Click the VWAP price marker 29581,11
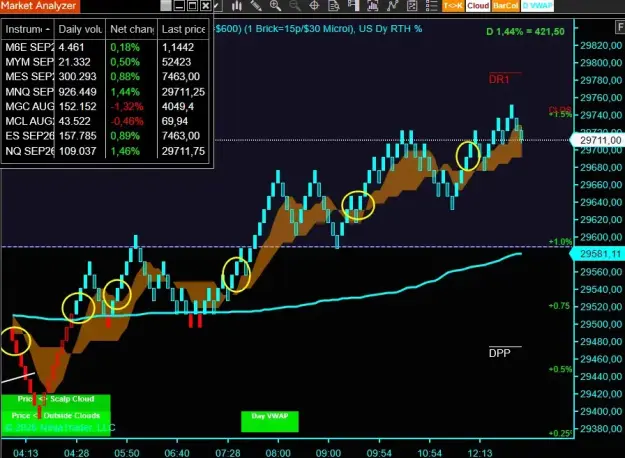The width and height of the screenshot is (625, 458). coord(597,254)
